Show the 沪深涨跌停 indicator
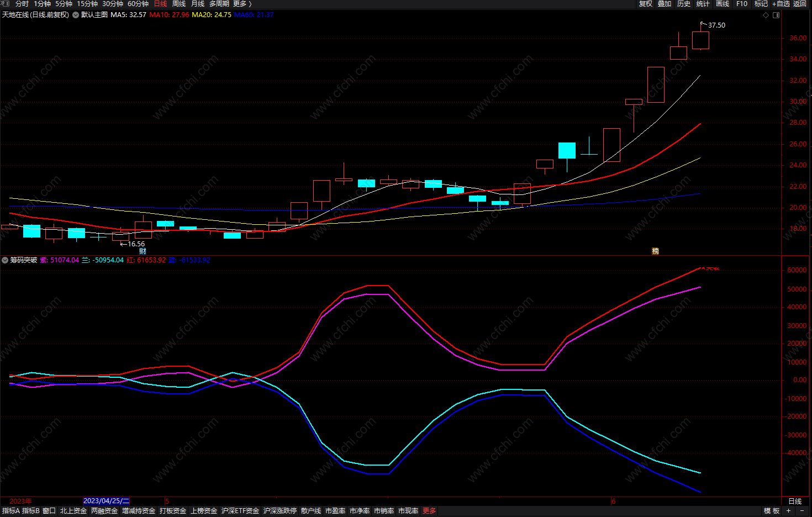812x517 pixels. click(280, 511)
